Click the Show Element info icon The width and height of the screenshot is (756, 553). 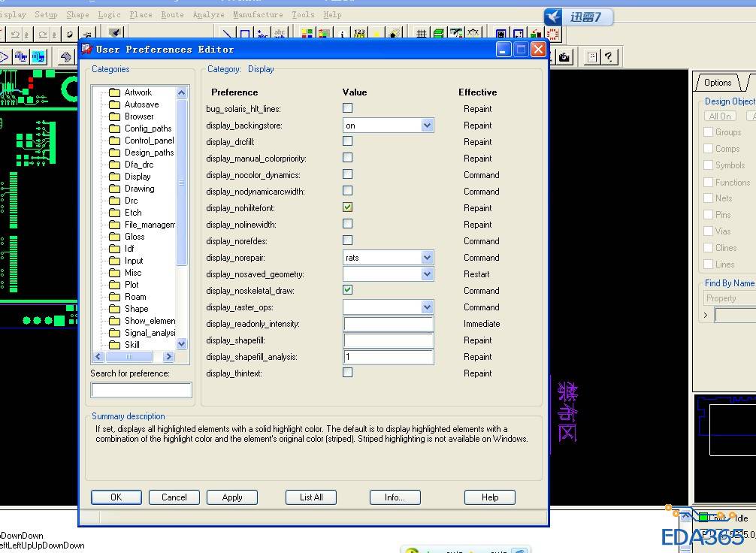[x=342, y=34]
